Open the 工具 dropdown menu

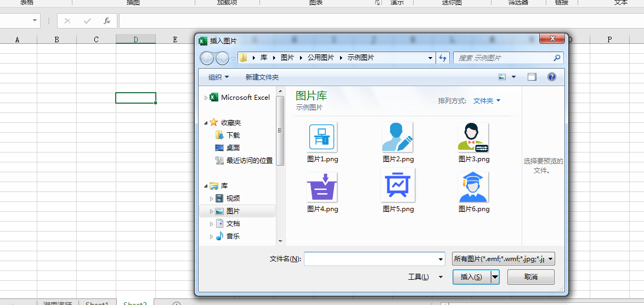(426, 277)
